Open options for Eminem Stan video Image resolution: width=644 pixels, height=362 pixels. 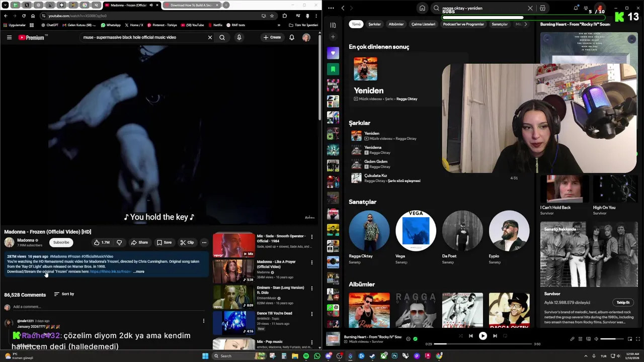pos(311,288)
